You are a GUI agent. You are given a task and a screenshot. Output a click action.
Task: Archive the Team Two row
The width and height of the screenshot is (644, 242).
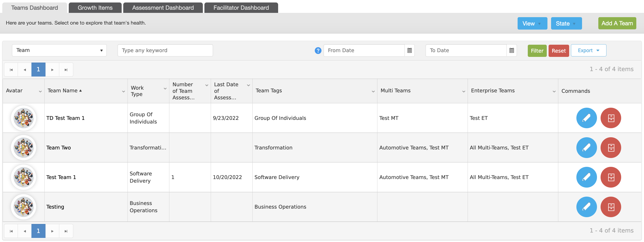611,148
